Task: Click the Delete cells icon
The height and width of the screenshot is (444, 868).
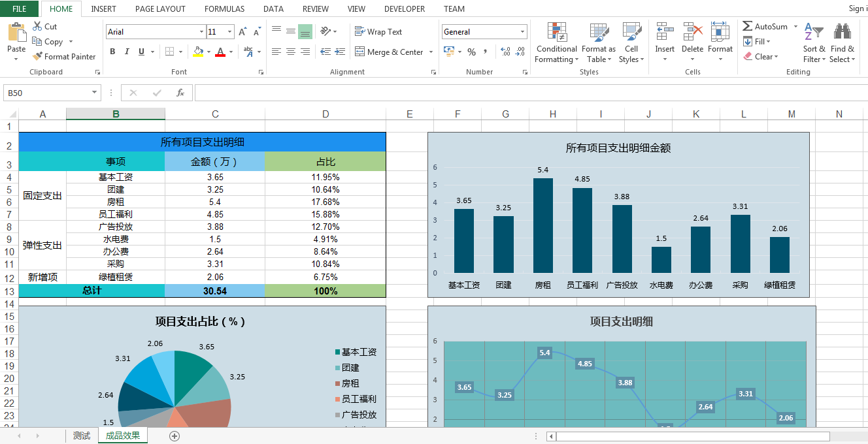Action: pyautogui.click(x=692, y=31)
